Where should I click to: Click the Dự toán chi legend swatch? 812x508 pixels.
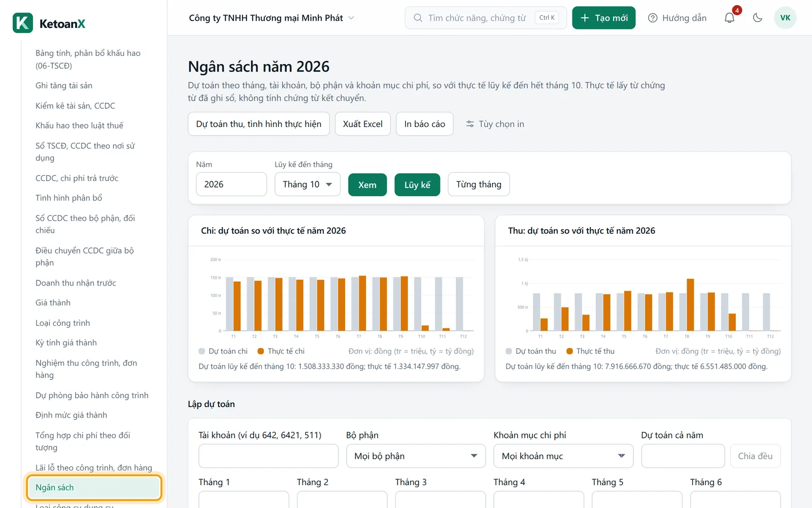pyautogui.click(x=202, y=351)
